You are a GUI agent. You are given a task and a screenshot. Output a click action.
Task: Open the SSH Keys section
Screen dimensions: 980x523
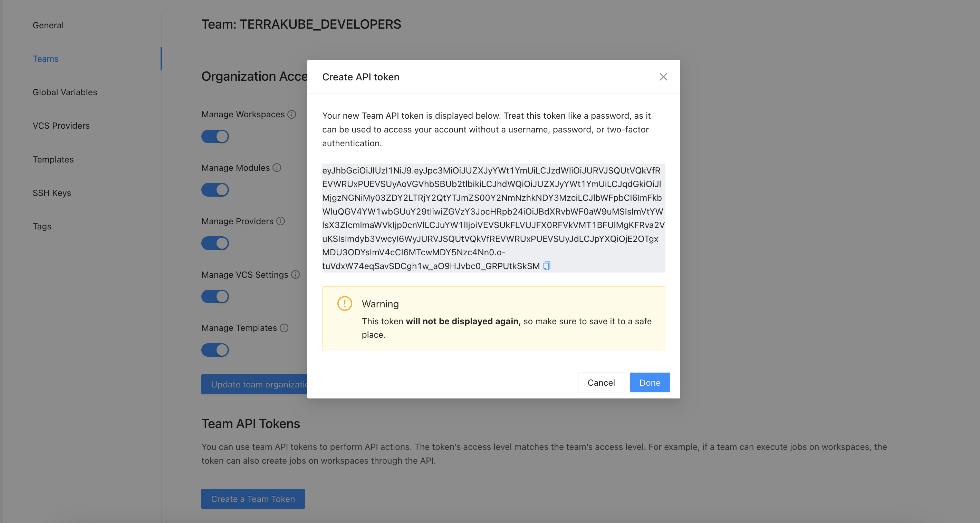pyautogui.click(x=52, y=193)
